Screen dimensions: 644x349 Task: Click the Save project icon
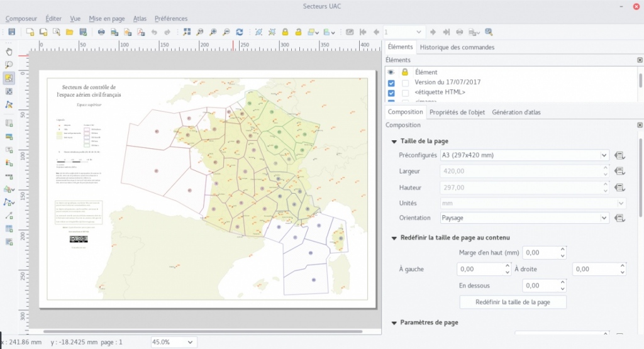point(11,32)
